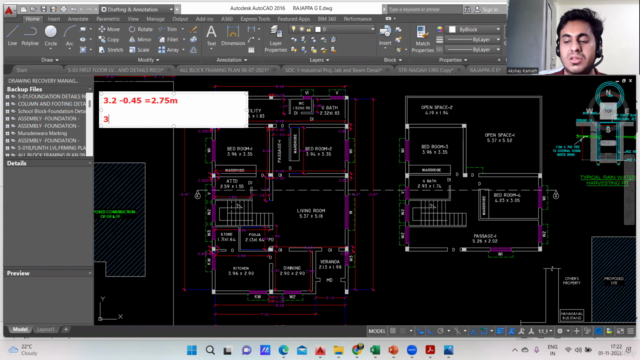640x360 pixels.
Task: Use the Copy modify tool
Action: 109,40
